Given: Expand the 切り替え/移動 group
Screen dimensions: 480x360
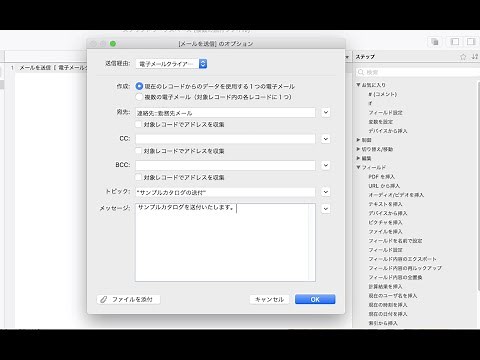Looking at the screenshot, I should tap(358, 149).
